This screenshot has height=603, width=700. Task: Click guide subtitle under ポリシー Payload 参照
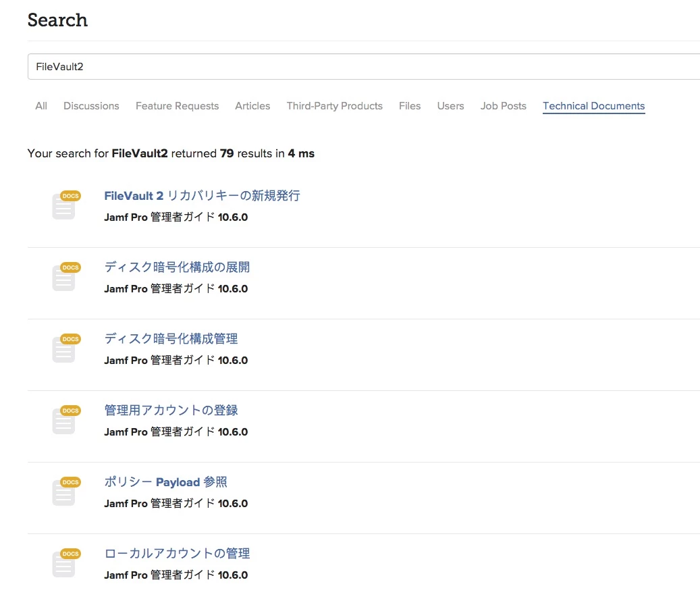coord(176,503)
